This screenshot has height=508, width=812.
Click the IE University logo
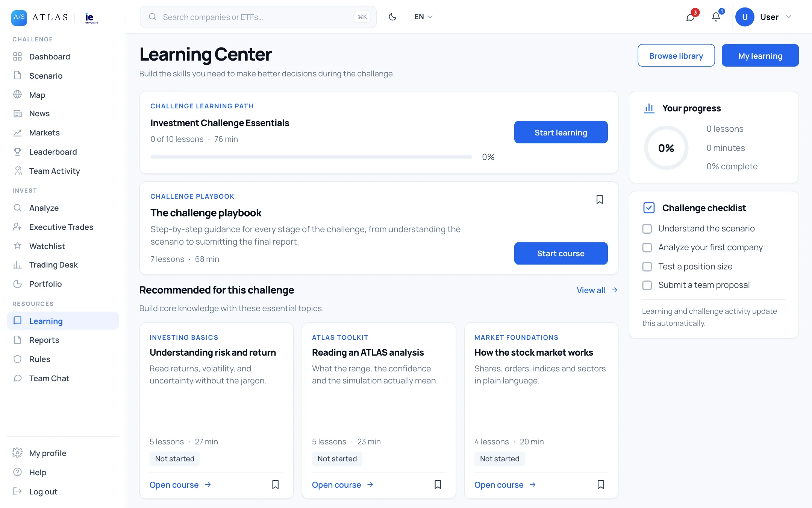click(x=91, y=18)
